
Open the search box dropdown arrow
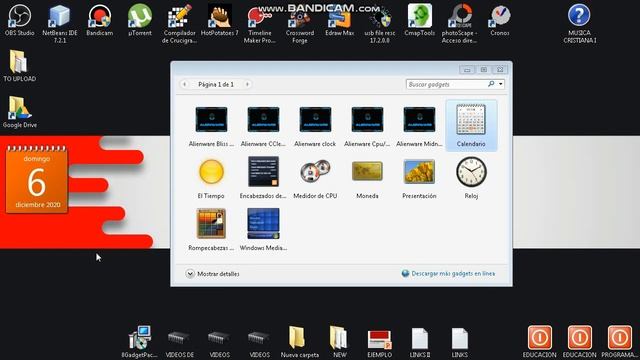point(501,84)
